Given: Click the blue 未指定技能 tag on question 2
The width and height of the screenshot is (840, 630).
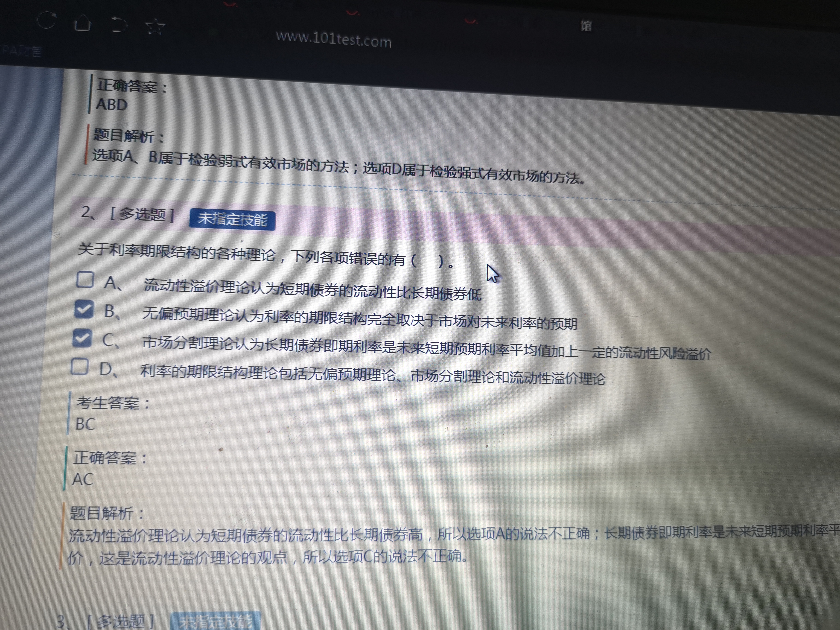Looking at the screenshot, I should pyautogui.click(x=232, y=219).
